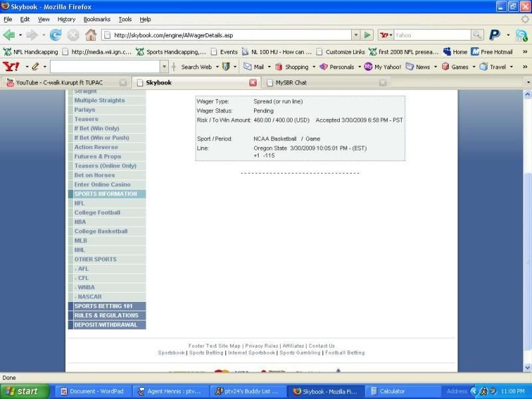The height and width of the screenshot is (399, 532).
Task: Switch to the MySBR Chat tab
Action: coord(327,82)
